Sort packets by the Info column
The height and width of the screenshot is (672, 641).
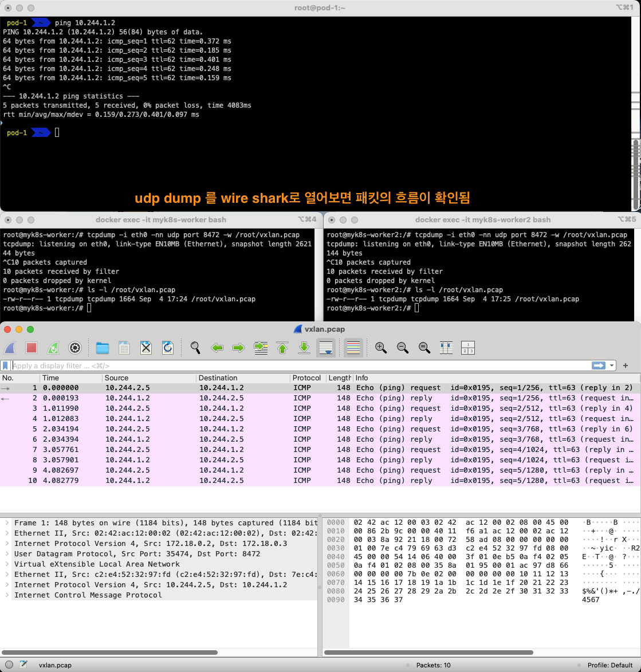point(497,378)
